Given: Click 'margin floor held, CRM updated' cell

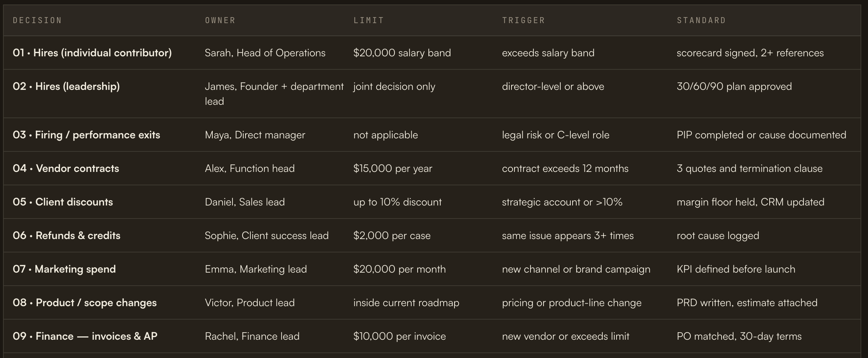Looking at the screenshot, I should pyautogui.click(x=750, y=202).
